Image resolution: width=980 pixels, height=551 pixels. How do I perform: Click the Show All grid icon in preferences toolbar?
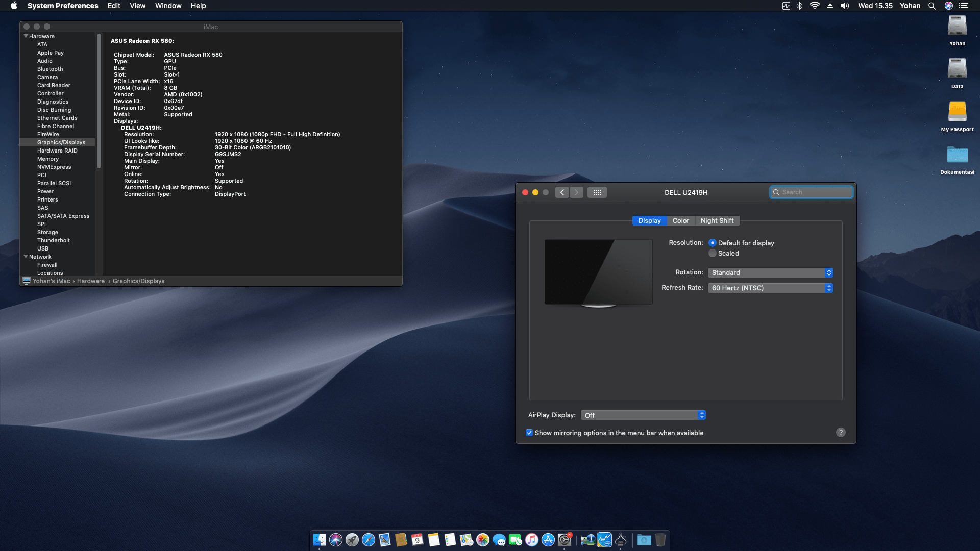pyautogui.click(x=597, y=192)
